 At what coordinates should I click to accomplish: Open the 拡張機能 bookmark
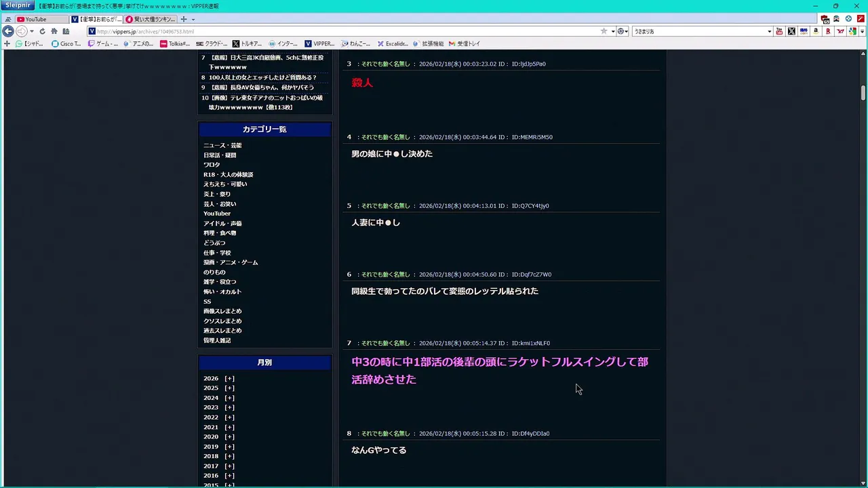pos(428,43)
